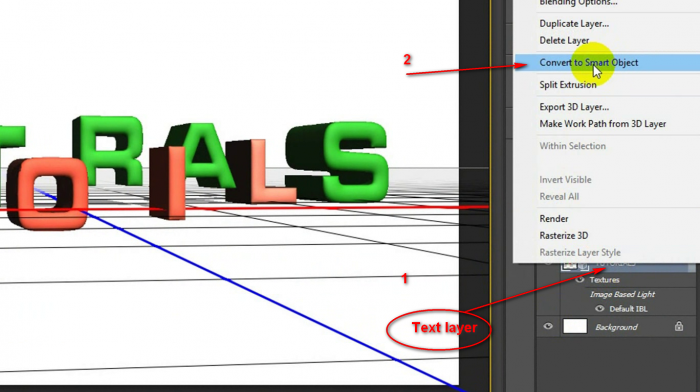Click the disabled Within Selection entry
The image size is (700, 392).
coord(572,146)
